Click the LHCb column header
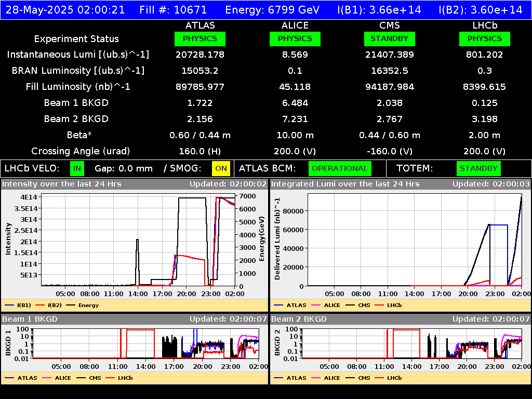 (x=485, y=25)
